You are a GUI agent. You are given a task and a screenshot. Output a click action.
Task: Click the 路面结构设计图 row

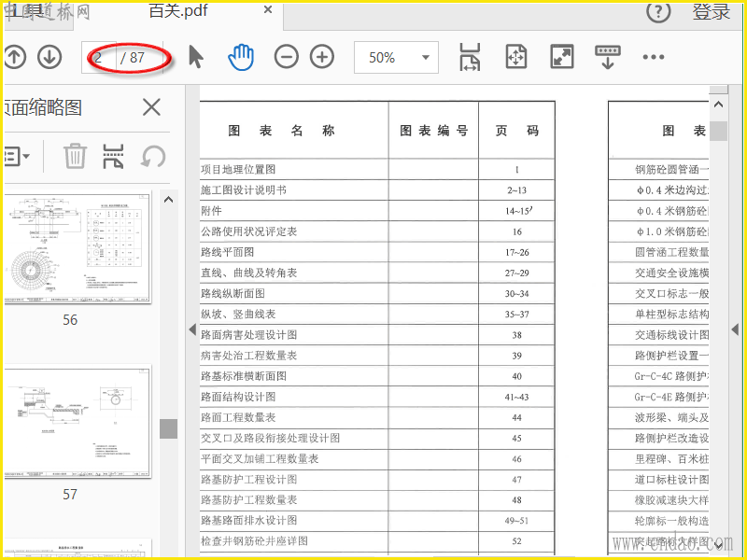[377, 397]
